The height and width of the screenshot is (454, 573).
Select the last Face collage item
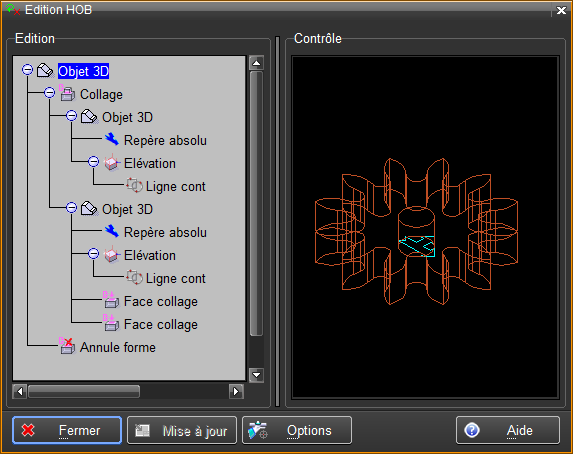[161, 325]
